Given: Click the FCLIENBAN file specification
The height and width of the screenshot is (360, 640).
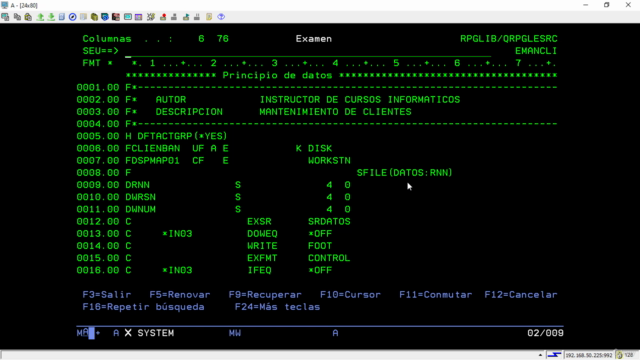Looking at the screenshot, I should (153, 149).
